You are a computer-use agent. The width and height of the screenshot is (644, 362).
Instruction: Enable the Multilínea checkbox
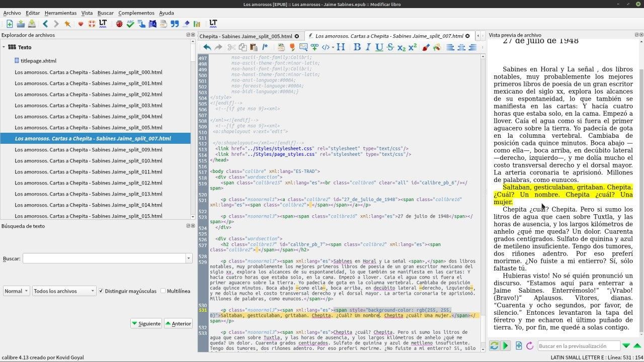coord(163,291)
